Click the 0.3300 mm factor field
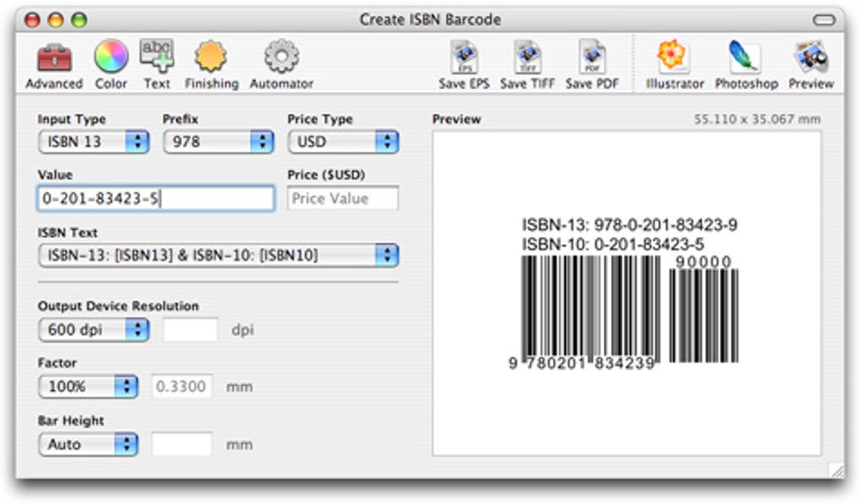 pos(181,387)
